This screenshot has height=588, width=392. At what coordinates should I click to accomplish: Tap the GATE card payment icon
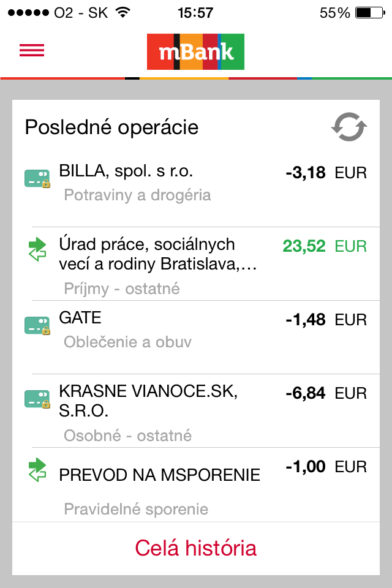[37, 325]
